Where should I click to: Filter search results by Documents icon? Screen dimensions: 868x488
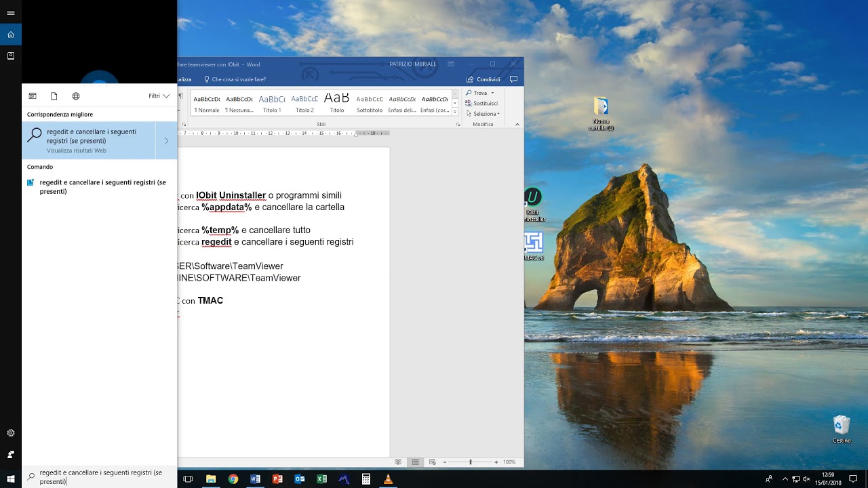[x=54, y=96]
